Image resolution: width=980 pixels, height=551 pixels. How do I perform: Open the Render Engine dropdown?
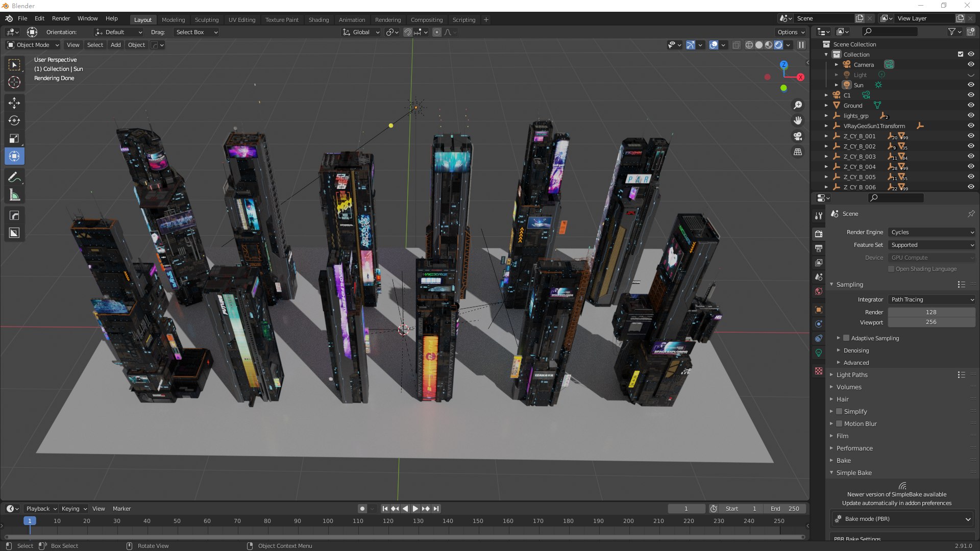click(931, 232)
